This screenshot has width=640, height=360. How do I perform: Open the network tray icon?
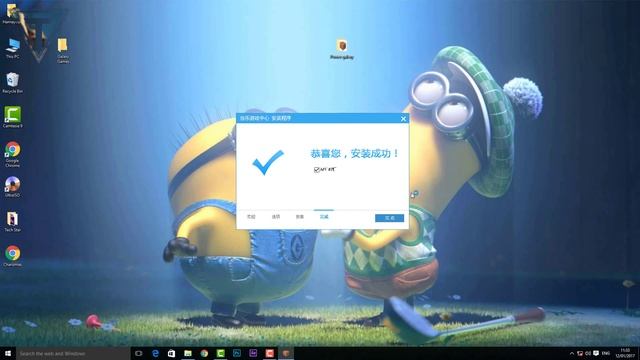[580, 353]
